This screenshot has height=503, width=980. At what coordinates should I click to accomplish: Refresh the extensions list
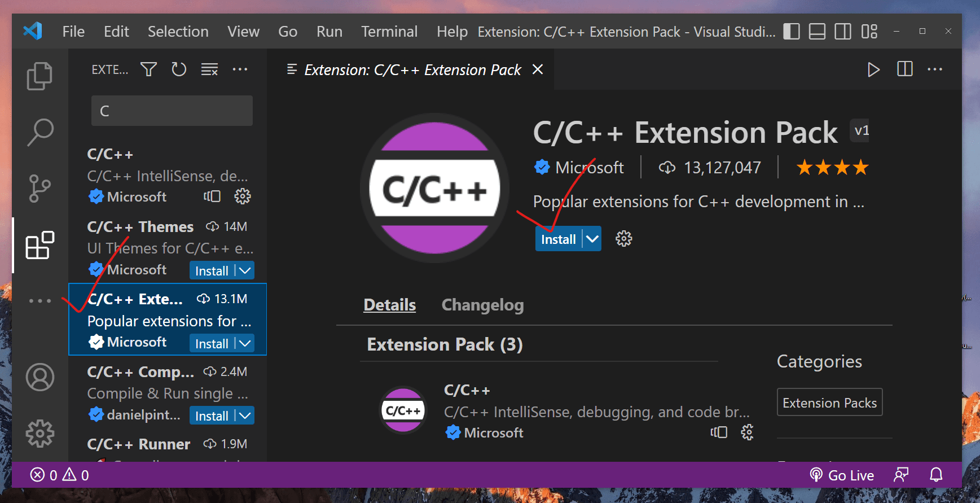point(179,69)
